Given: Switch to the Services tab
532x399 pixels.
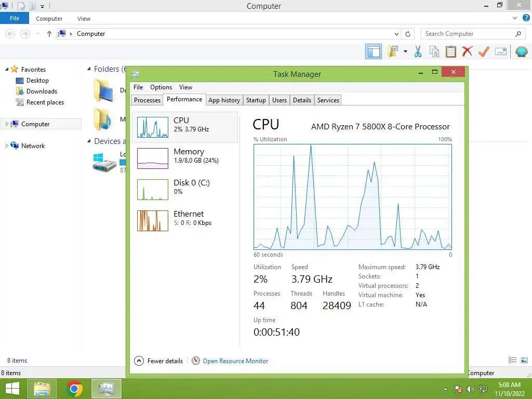Looking at the screenshot, I should pyautogui.click(x=328, y=100).
